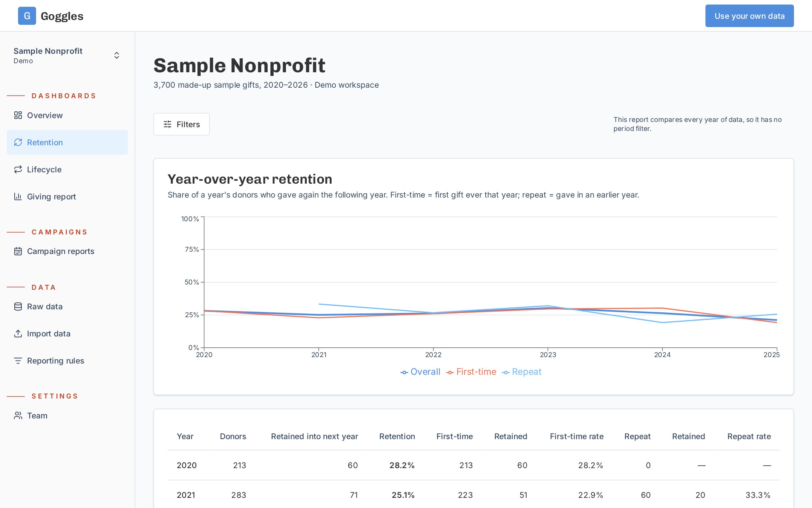Image resolution: width=812 pixels, height=508 pixels.
Task: Click the 2020 year cell in table
Action: pos(186,465)
